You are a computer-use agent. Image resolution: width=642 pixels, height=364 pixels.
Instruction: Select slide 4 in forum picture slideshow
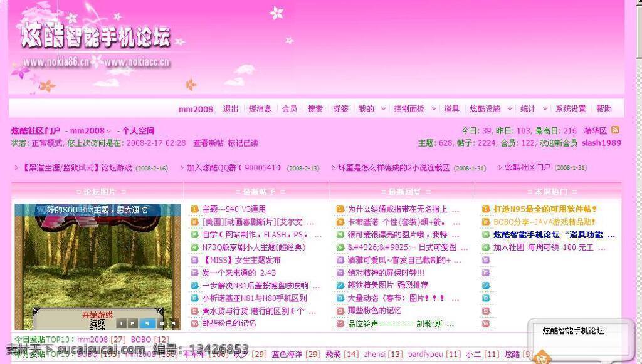[162, 323]
